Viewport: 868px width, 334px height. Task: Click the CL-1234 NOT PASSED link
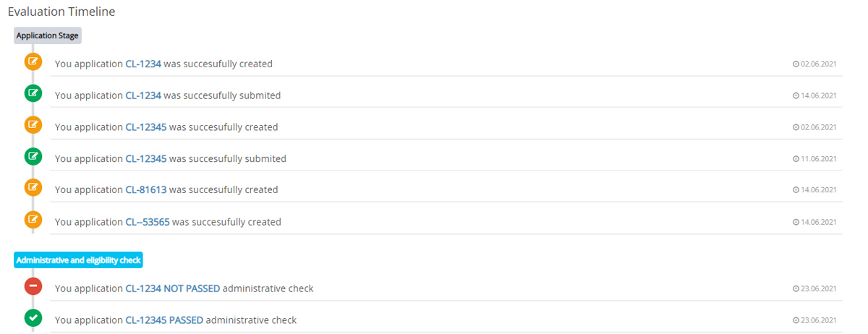[x=172, y=288]
